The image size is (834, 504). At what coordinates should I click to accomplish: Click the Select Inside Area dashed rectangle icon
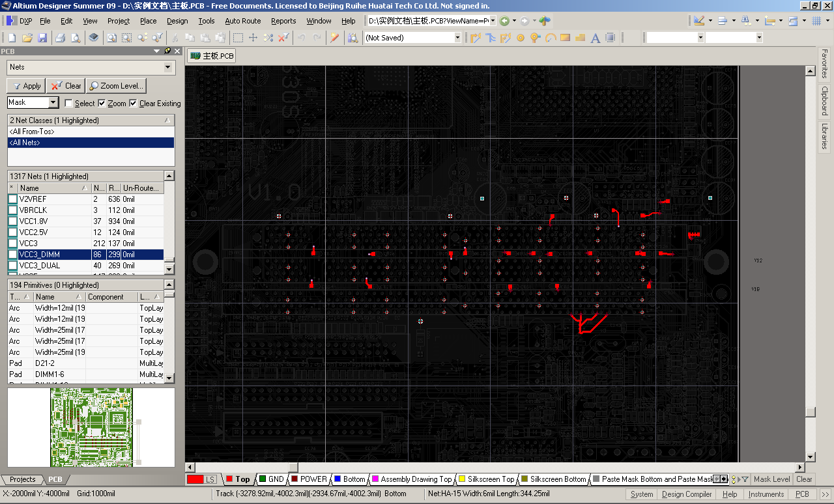click(238, 38)
